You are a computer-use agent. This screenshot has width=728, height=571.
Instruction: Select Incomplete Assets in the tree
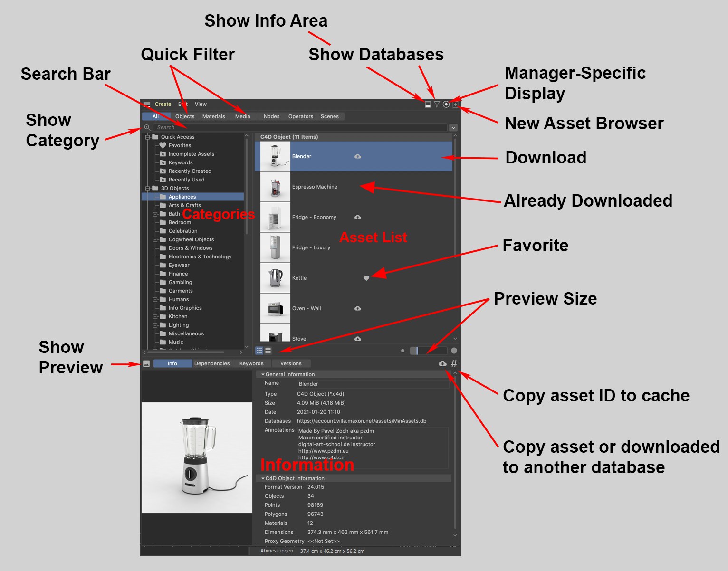tap(192, 154)
